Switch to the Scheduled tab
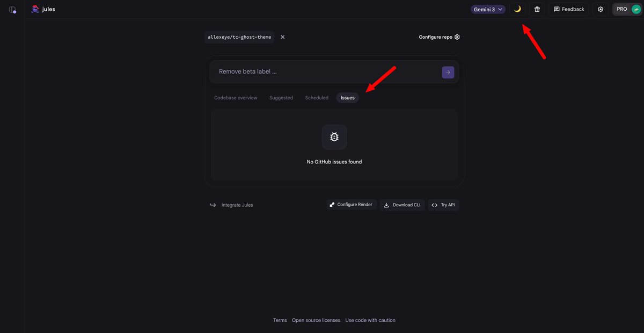Viewport: 644px width, 333px height. coord(317,98)
